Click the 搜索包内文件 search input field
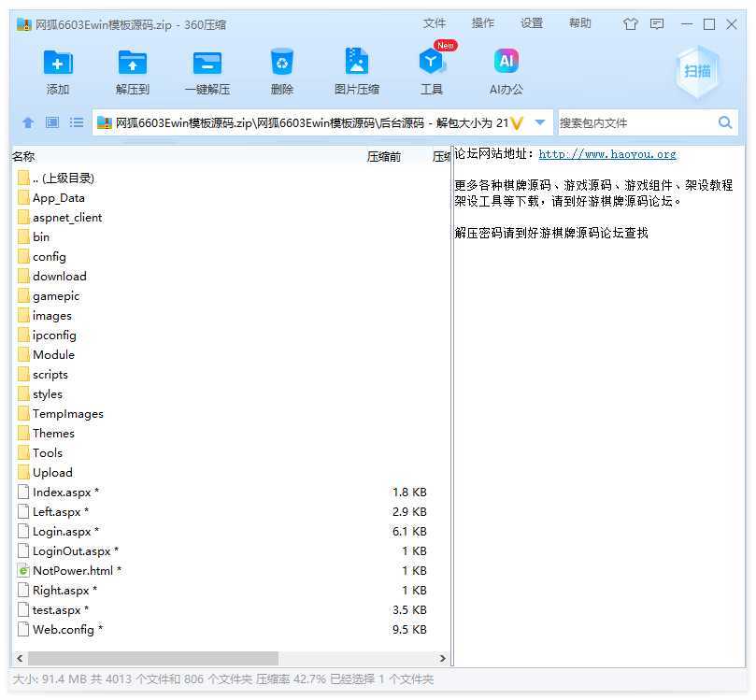 pos(635,122)
